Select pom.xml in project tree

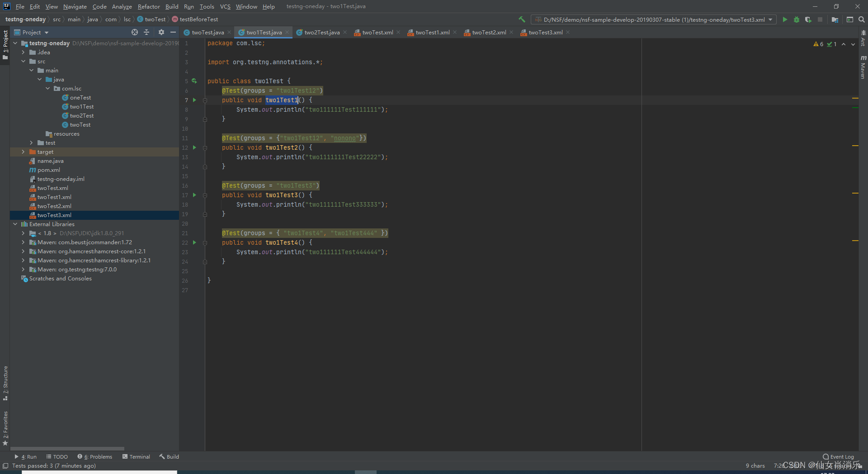(x=48, y=170)
